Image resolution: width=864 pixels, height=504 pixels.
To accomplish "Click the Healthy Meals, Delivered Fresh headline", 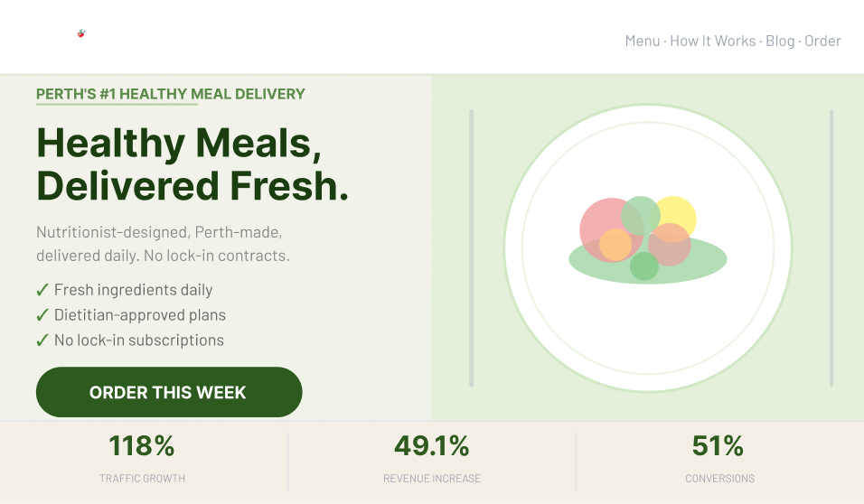I will [193, 164].
